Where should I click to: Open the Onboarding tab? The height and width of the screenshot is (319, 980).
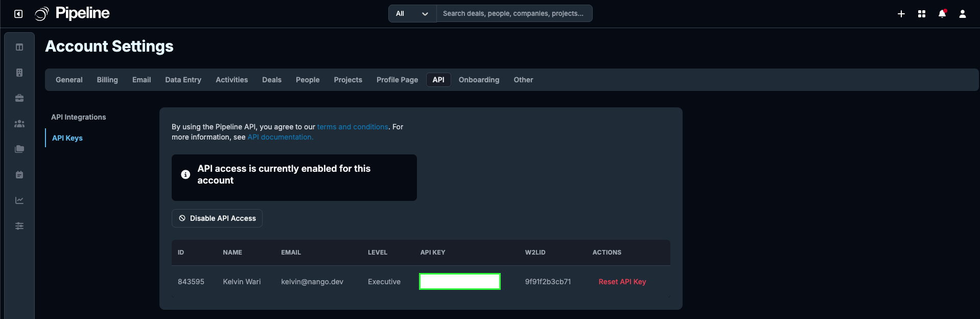[x=479, y=80]
